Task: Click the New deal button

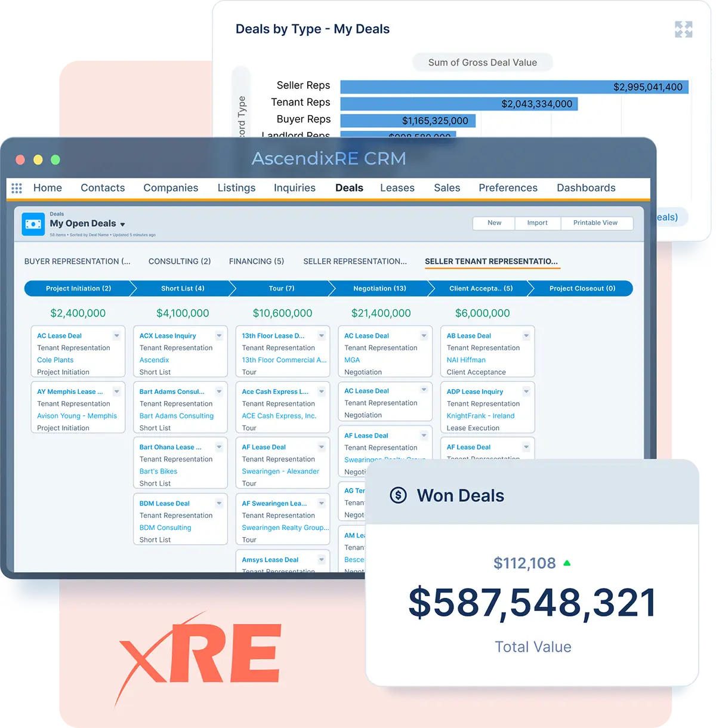Action: pyautogui.click(x=494, y=223)
